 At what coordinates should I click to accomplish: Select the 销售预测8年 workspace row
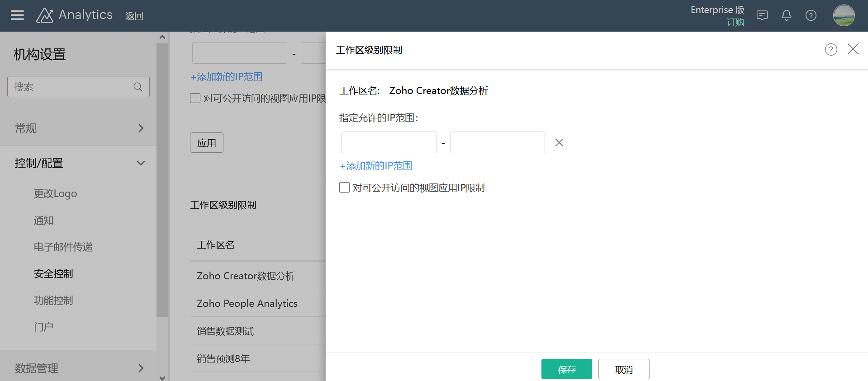point(258,358)
